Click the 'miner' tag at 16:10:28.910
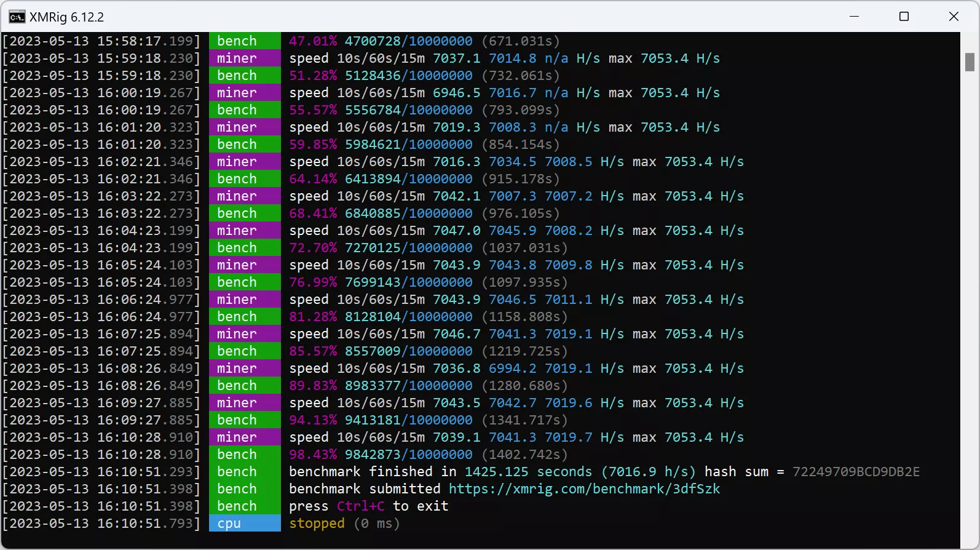 click(245, 437)
